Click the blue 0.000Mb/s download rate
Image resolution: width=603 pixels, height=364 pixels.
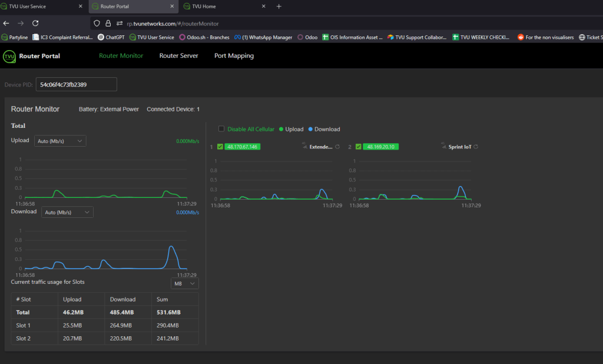tap(188, 213)
